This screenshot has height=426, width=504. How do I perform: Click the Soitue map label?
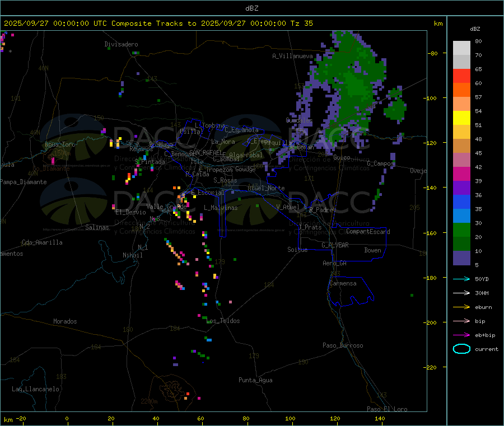(297, 250)
